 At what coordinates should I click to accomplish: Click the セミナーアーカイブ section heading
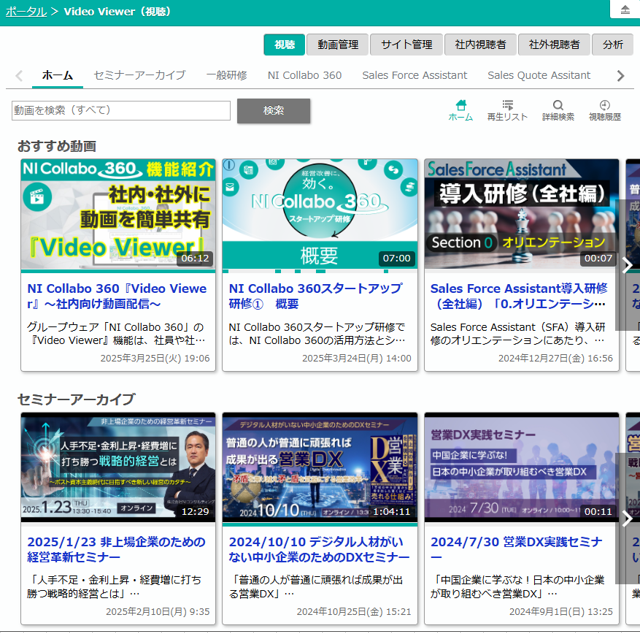tap(76, 399)
